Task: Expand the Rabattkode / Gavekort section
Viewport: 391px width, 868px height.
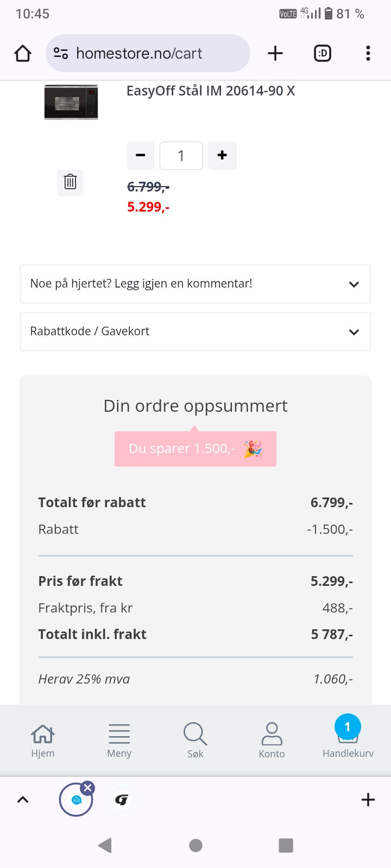Action: click(195, 331)
